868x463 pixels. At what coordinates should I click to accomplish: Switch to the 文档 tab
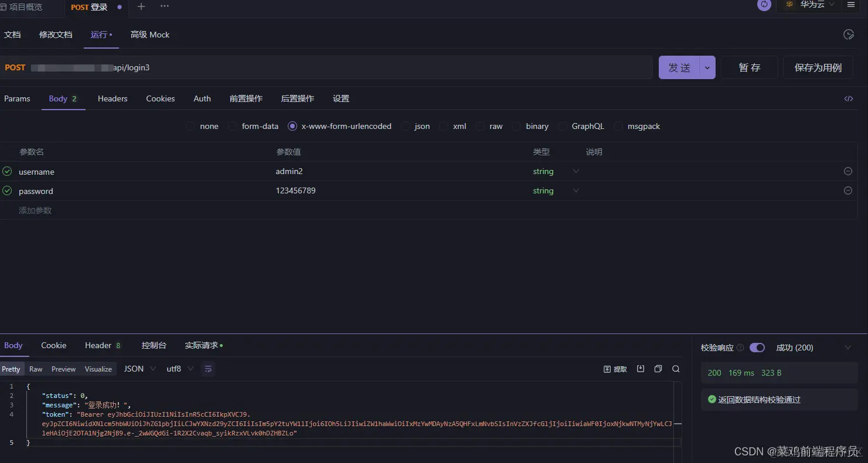[12, 35]
